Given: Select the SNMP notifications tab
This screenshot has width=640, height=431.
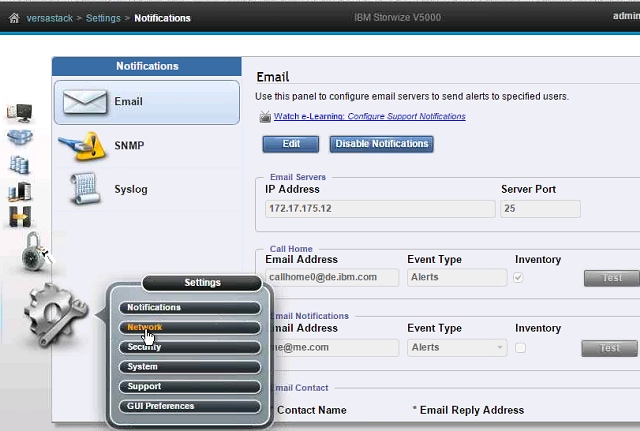Looking at the screenshot, I should [x=147, y=146].
